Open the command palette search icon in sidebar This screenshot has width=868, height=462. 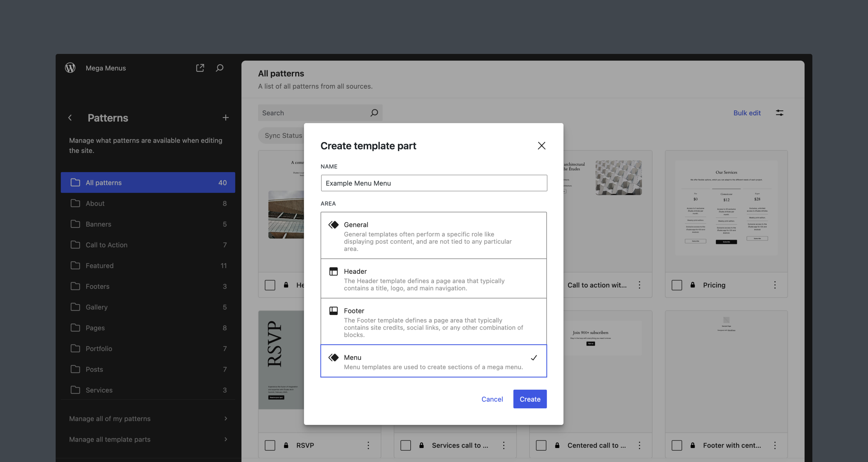click(220, 68)
